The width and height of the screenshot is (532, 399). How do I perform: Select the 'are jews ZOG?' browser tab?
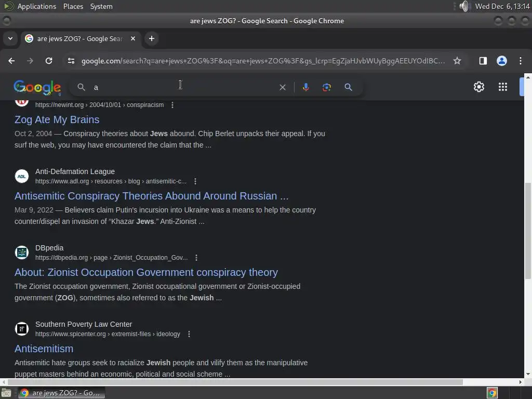[81, 38]
